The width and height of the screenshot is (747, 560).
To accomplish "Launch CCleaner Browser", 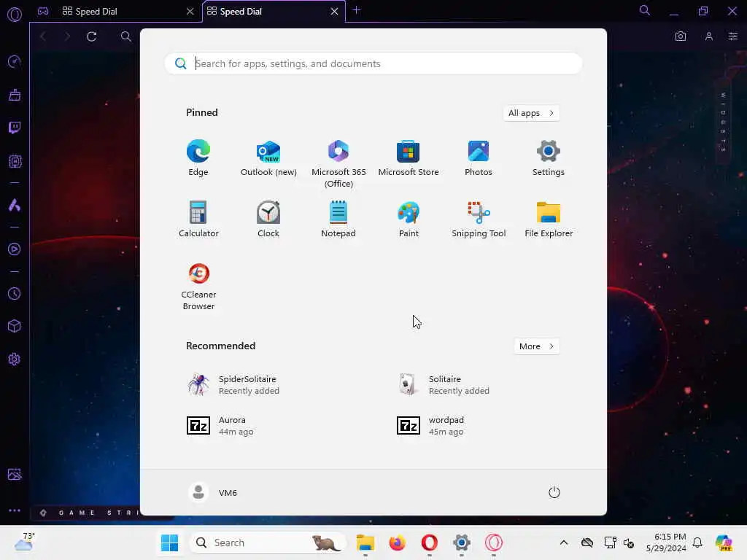I will click(198, 286).
